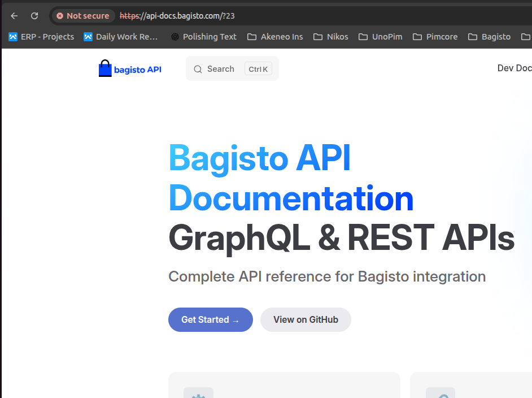Open the Dev Doc navigation item
532x398 pixels.
tap(514, 68)
